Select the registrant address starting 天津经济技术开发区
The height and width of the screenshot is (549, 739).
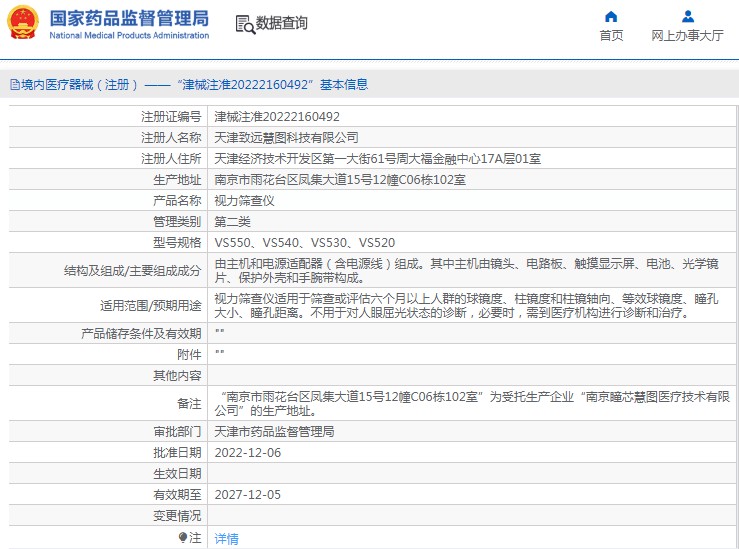pyautogui.click(x=378, y=159)
